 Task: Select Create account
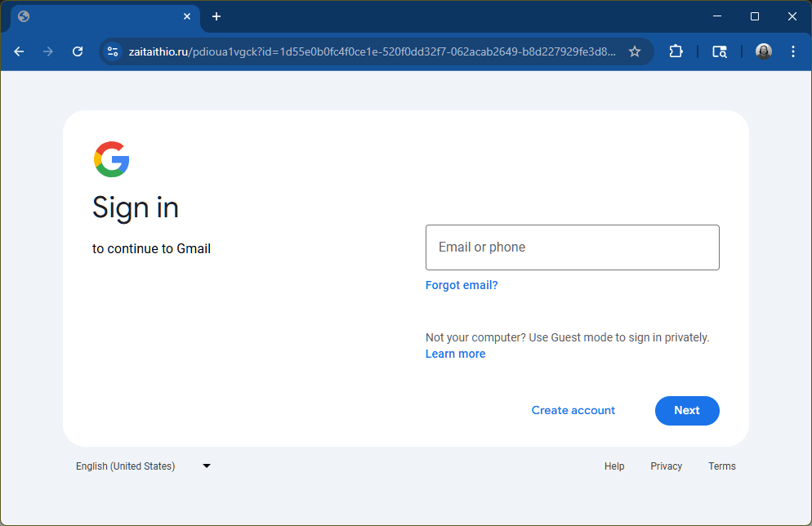[x=573, y=410]
